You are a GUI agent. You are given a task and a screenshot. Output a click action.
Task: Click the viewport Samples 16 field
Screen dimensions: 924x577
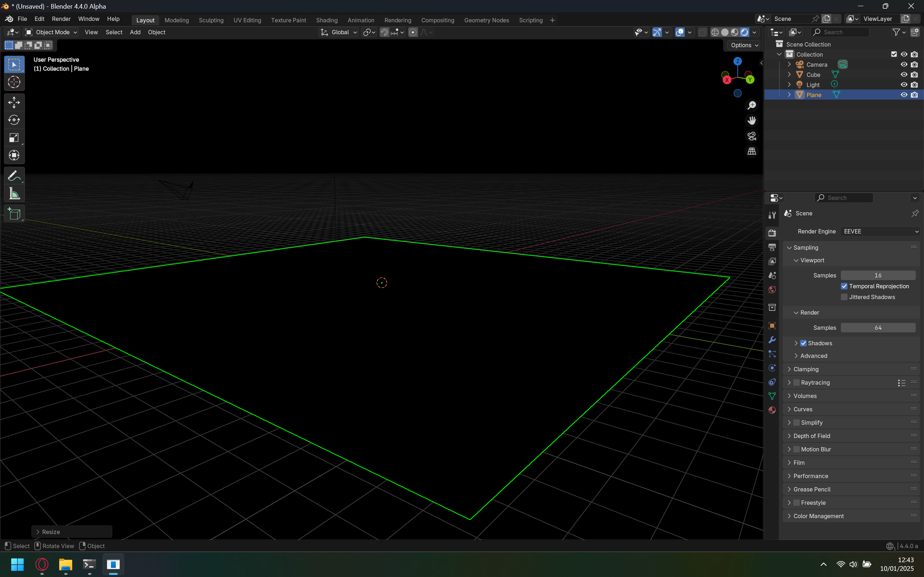(878, 275)
